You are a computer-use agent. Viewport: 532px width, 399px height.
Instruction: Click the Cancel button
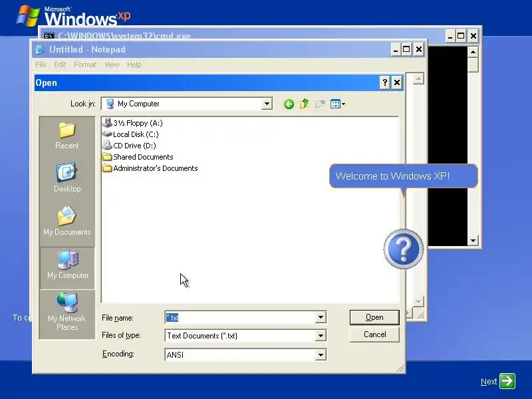pyautogui.click(x=374, y=334)
